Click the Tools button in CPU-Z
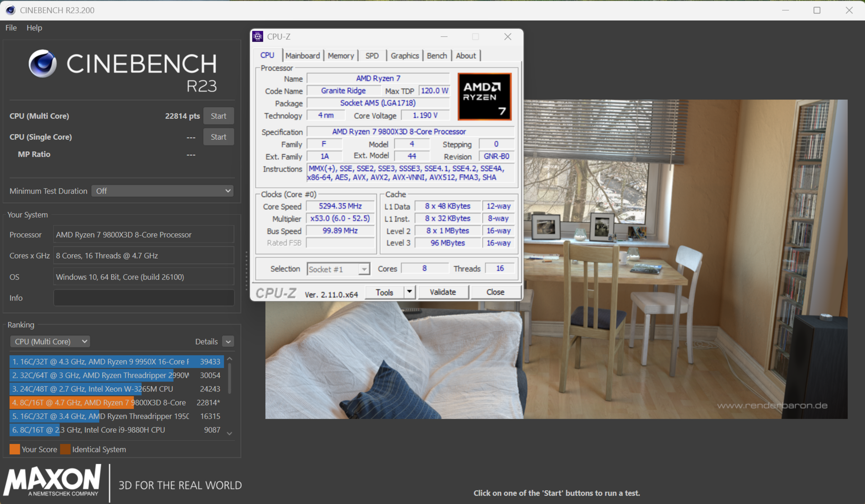The width and height of the screenshot is (865, 504). pos(384,292)
